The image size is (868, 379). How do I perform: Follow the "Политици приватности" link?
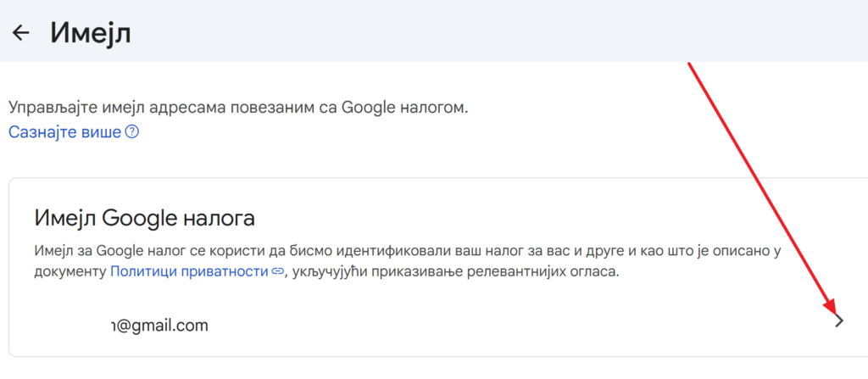click(189, 272)
